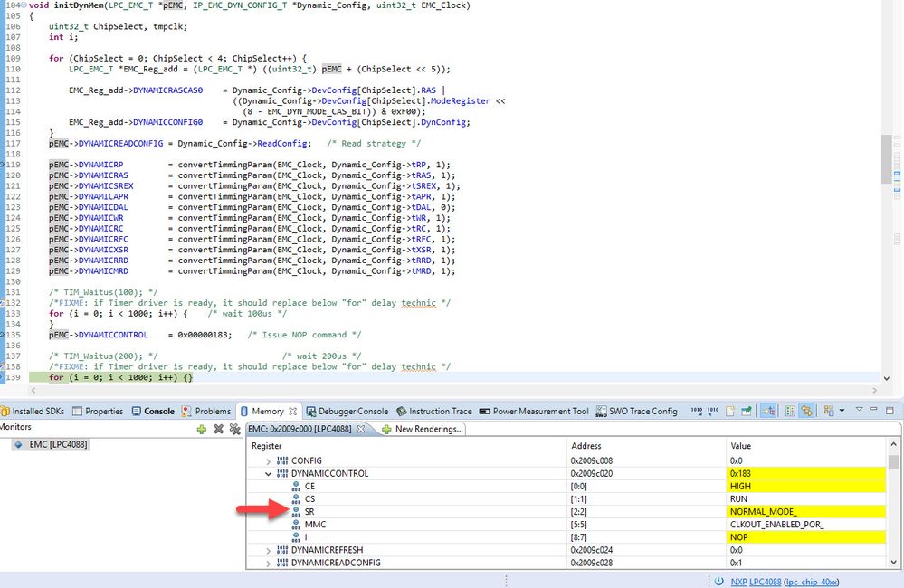Open the New Renderings... tab
This screenshot has height=588, width=904.
[x=423, y=429]
